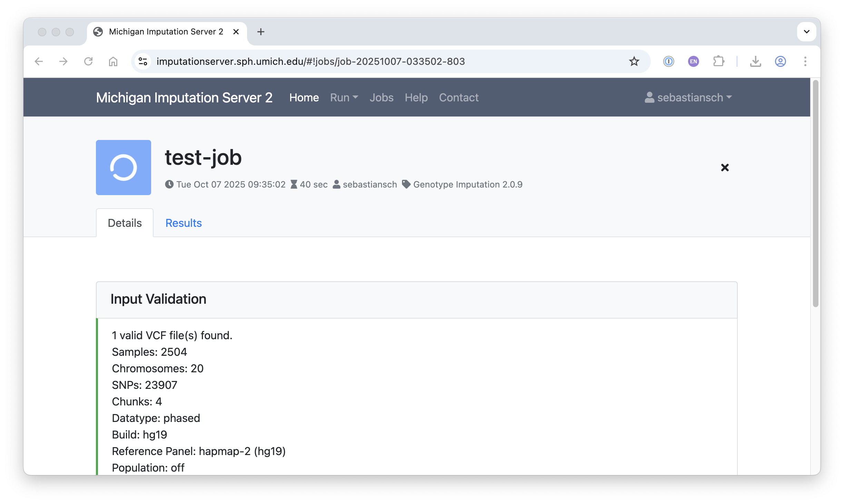
Task: Open the browser extensions puzzle icon
Action: (718, 61)
